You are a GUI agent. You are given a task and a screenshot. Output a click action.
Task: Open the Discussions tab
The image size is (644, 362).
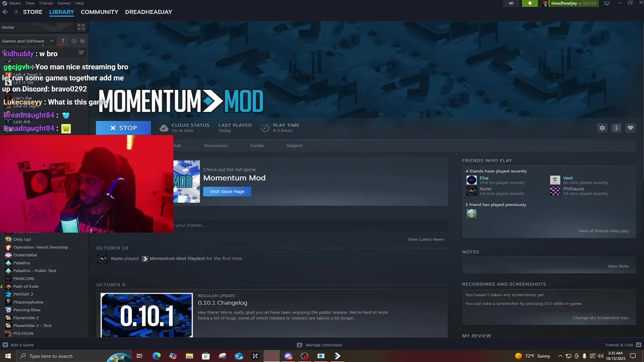215,145
